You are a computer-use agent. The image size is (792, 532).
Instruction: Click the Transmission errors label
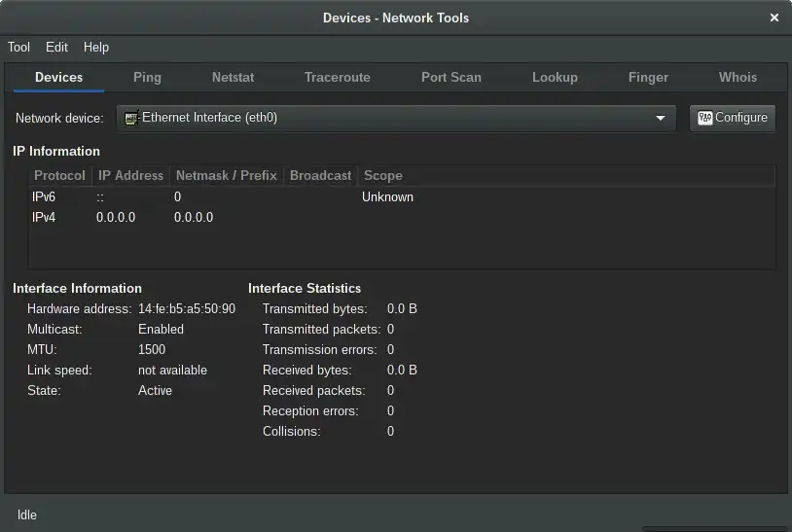320,350
